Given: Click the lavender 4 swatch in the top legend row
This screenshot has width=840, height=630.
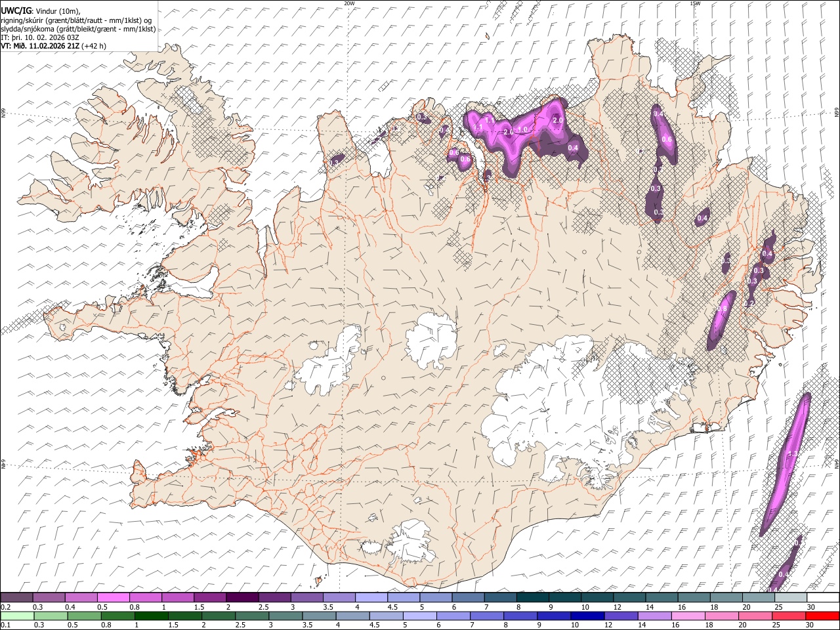Looking at the screenshot, I should click(371, 598).
